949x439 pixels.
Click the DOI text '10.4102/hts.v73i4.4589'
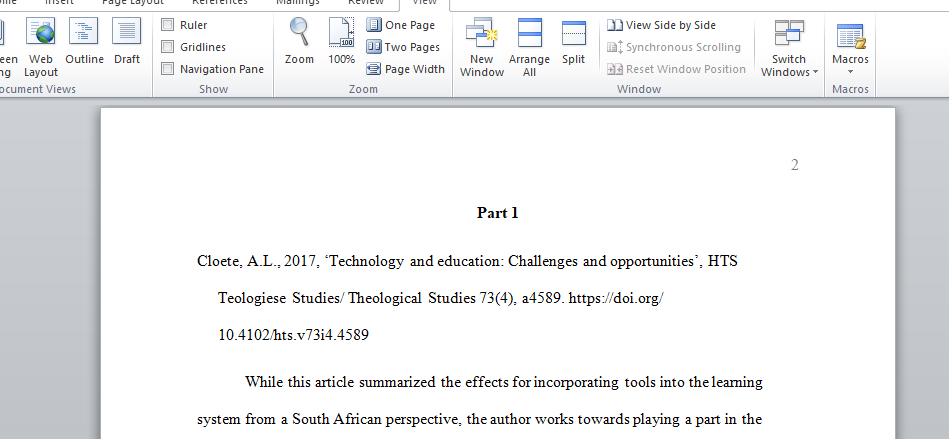coord(293,335)
